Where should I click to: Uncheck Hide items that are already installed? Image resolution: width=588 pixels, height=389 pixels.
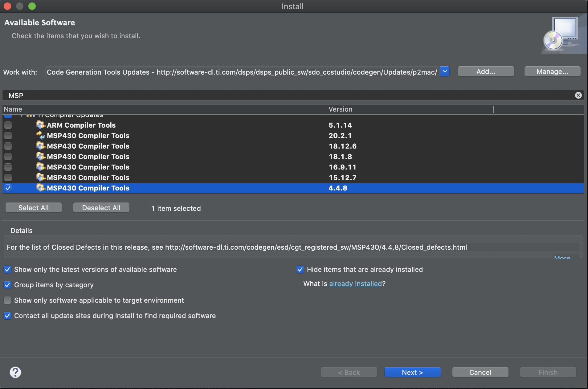point(300,269)
